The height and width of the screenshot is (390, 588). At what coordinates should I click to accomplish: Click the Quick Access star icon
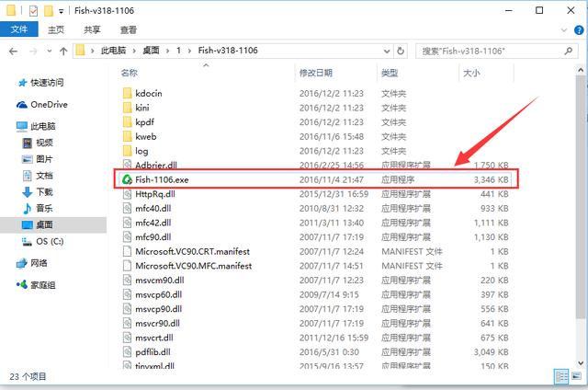pyautogui.click(x=22, y=83)
